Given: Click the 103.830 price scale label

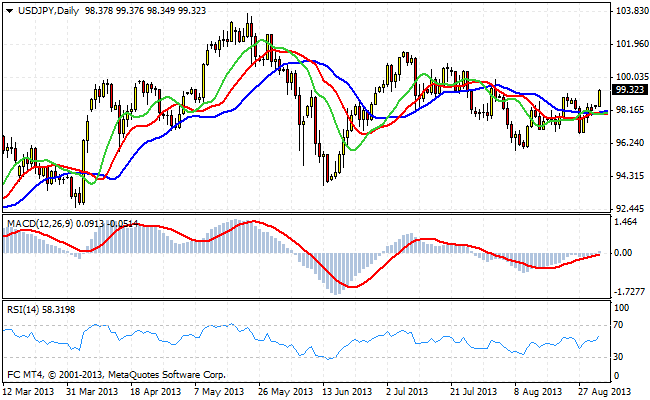Looking at the screenshot, I should pyautogui.click(x=632, y=11).
